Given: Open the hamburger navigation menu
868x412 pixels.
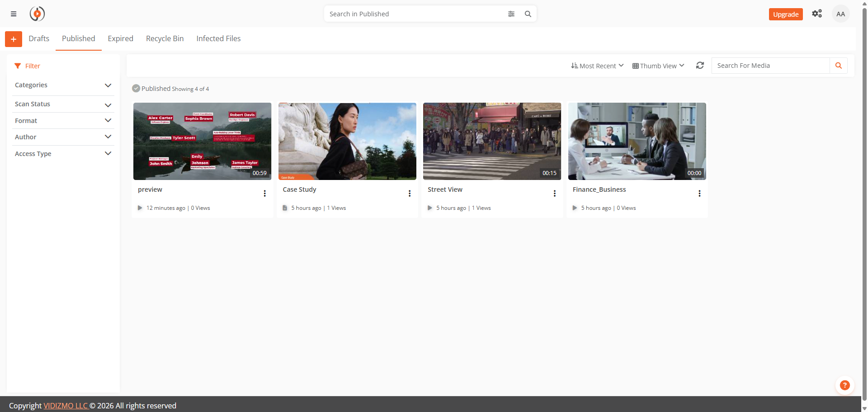Looking at the screenshot, I should click(14, 14).
